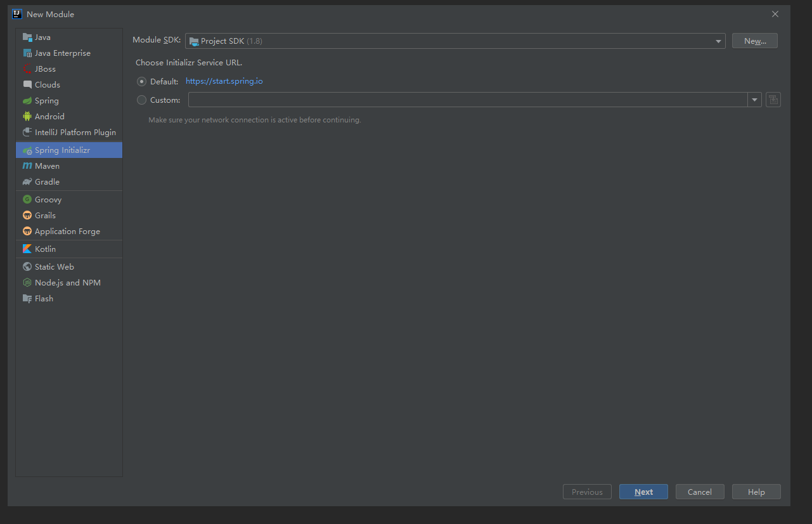Click the 'Choose Initializr Service URL.' text

pos(189,63)
